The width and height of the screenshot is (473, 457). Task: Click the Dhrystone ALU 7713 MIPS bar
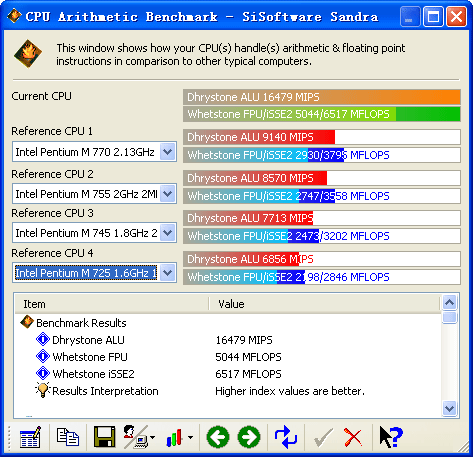322,218
